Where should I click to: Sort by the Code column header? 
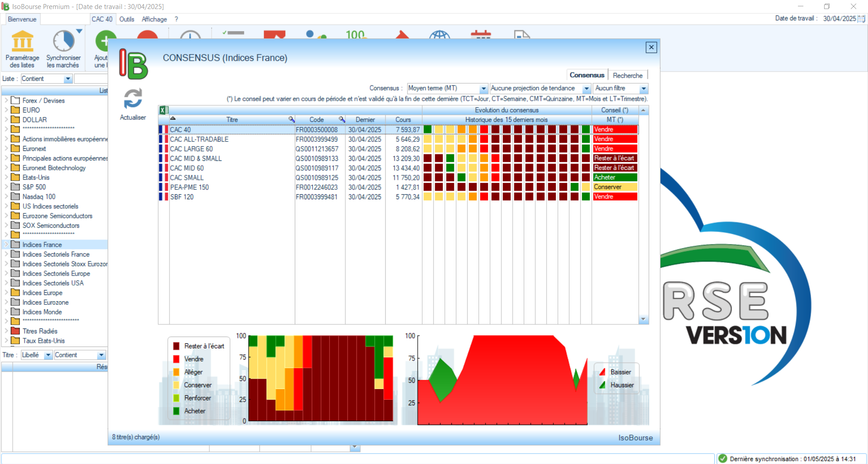coord(316,119)
